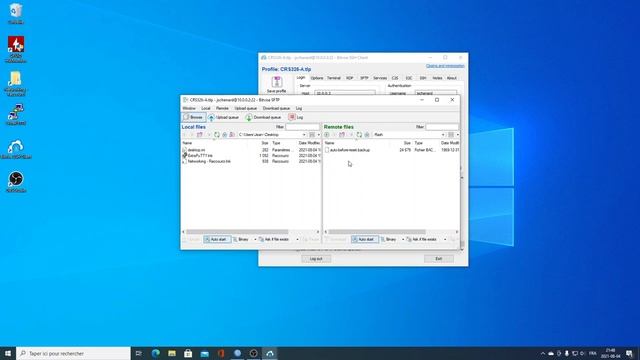640x360 pixels.
Task: Select the desktop.ini local file
Action: pos(196,150)
